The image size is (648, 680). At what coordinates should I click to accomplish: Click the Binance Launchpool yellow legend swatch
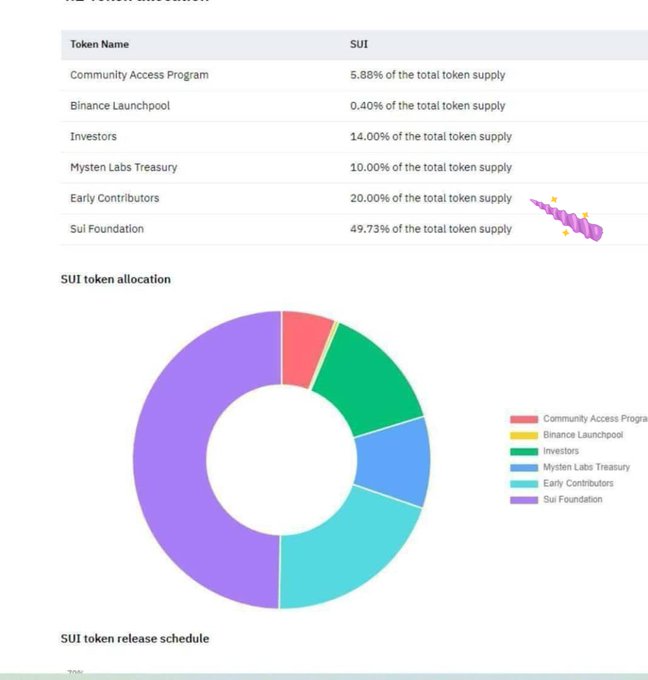coord(524,435)
